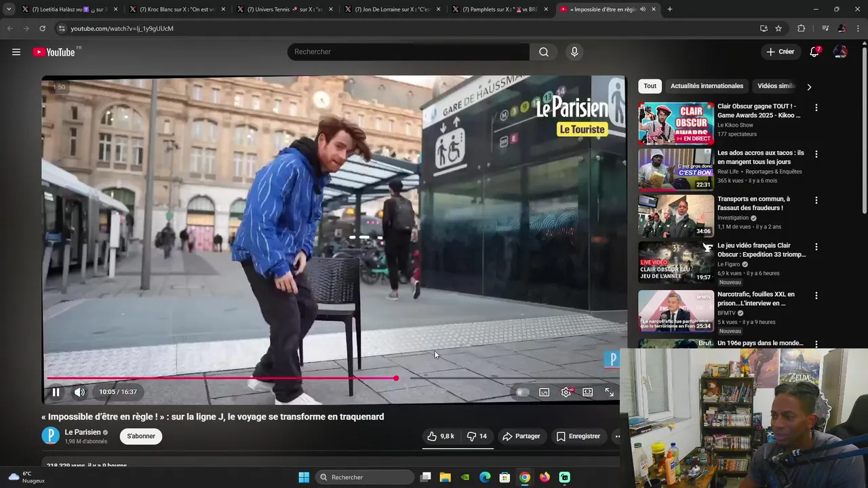
Task: Open the Windows Start menu
Action: coord(304,477)
